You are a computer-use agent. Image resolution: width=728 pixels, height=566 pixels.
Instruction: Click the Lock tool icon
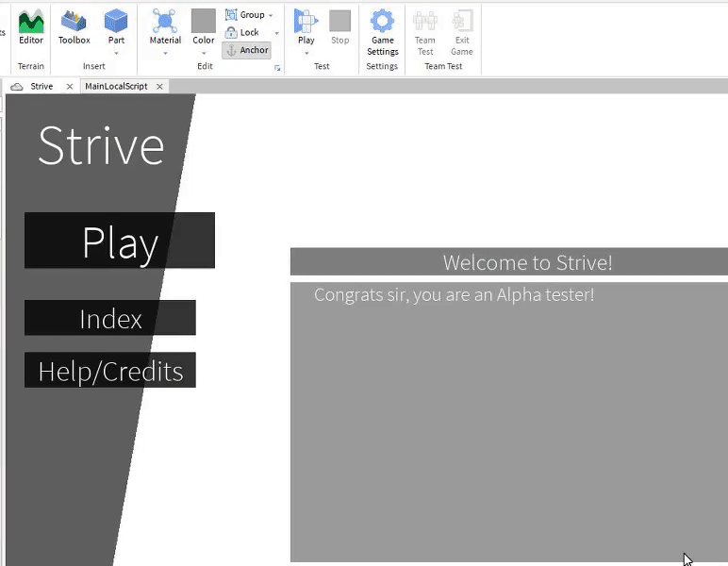pyautogui.click(x=231, y=32)
